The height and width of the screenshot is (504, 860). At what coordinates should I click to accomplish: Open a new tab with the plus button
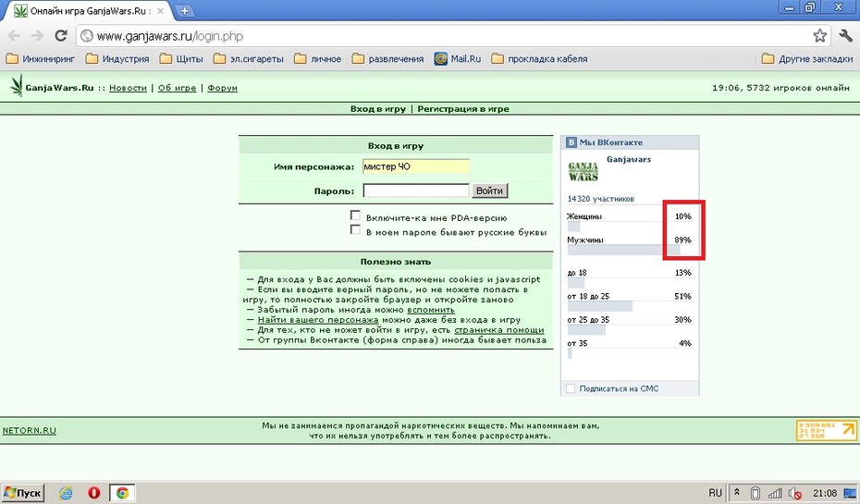click(185, 10)
